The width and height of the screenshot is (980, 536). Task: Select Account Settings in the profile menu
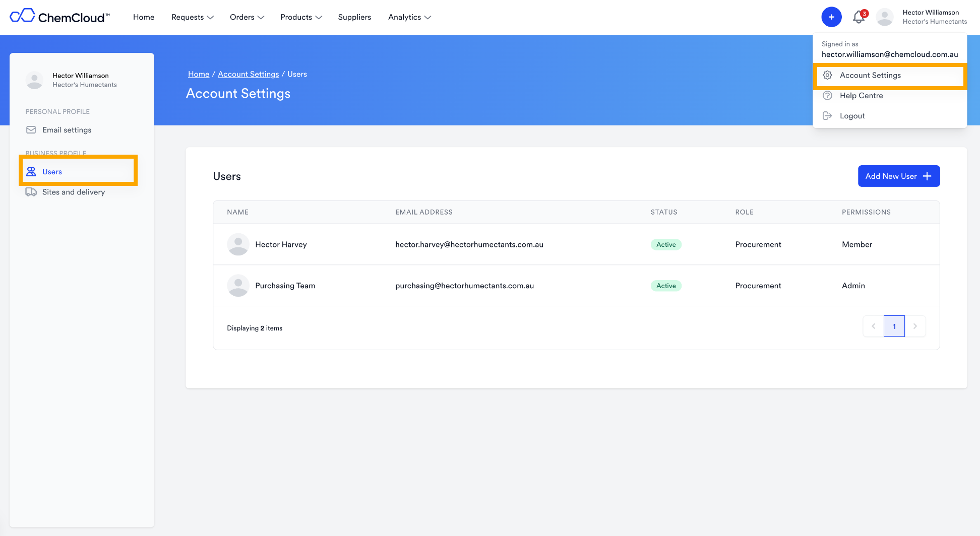point(890,76)
